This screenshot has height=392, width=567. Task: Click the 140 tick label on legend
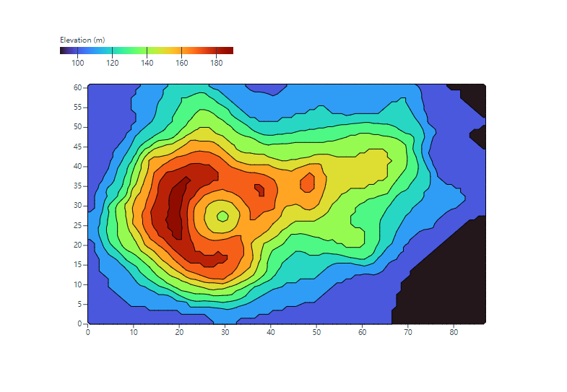pyautogui.click(x=147, y=64)
